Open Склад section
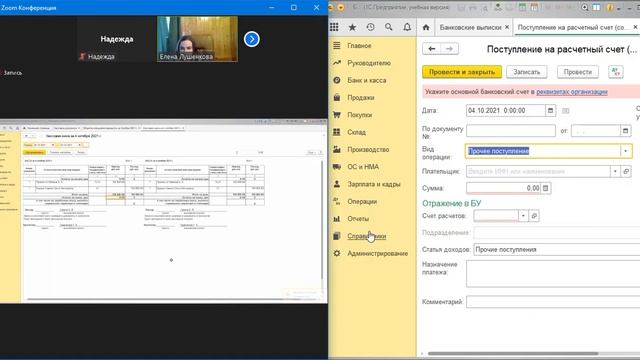Viewport: 640px width, 360px height. [x=356, y=132]
